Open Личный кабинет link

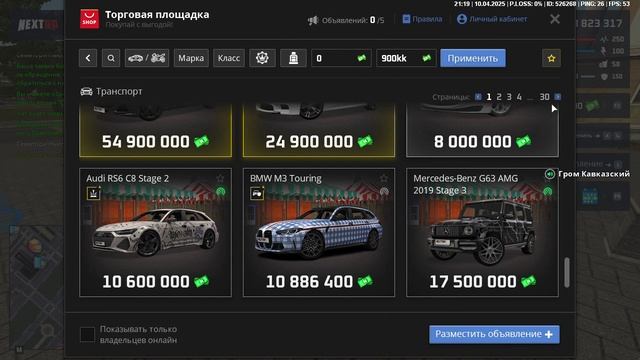pyautogui.click(x=492, y=19)
